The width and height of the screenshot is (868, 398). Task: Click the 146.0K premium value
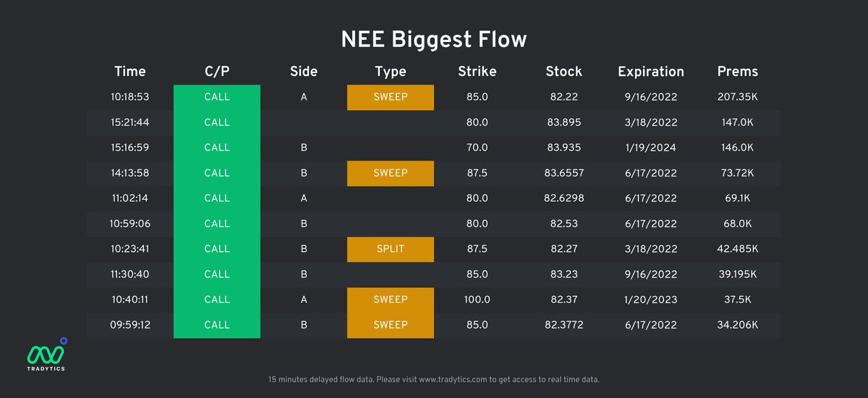pos(738,148)
